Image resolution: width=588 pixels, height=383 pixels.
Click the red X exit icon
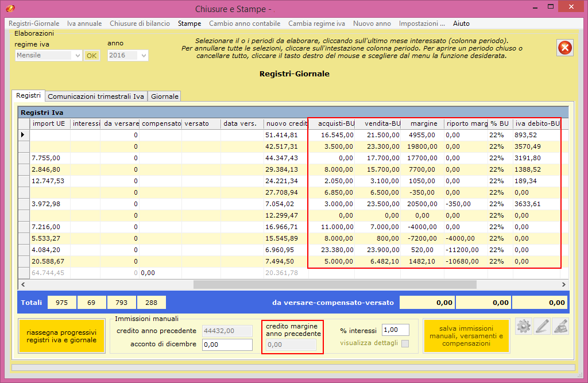tap(565, 48)
